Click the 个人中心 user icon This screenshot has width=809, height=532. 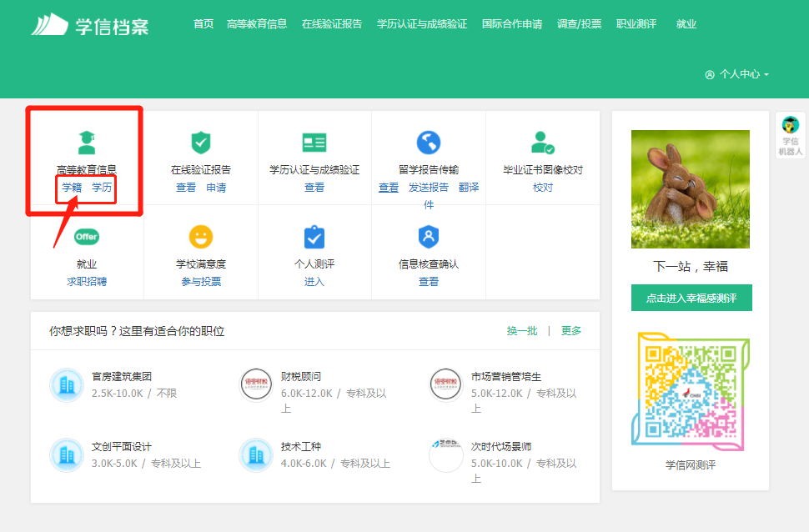[x=710, y=75]
